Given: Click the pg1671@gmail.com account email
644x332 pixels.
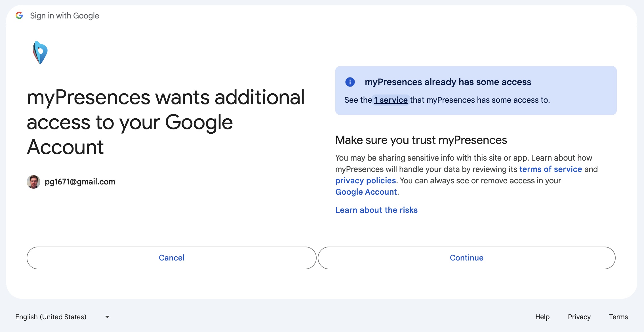Looking at the screenshot, I should tap(80, 182).
